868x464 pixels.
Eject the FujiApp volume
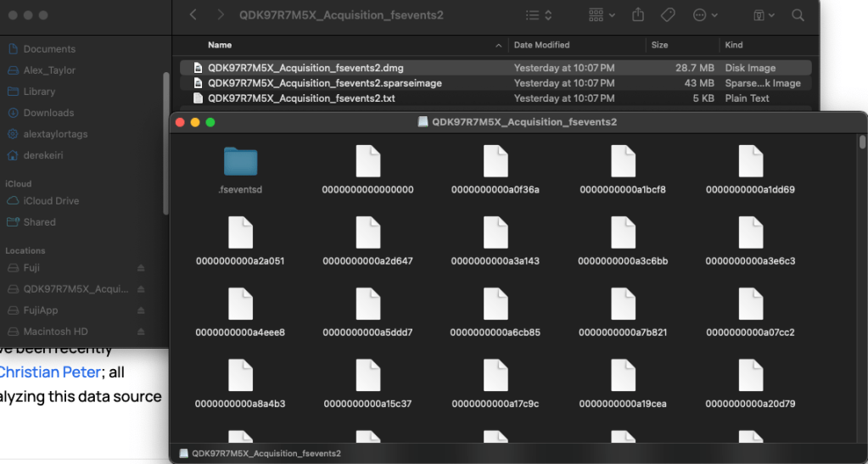pyautogui.click(x=141, y=310)
